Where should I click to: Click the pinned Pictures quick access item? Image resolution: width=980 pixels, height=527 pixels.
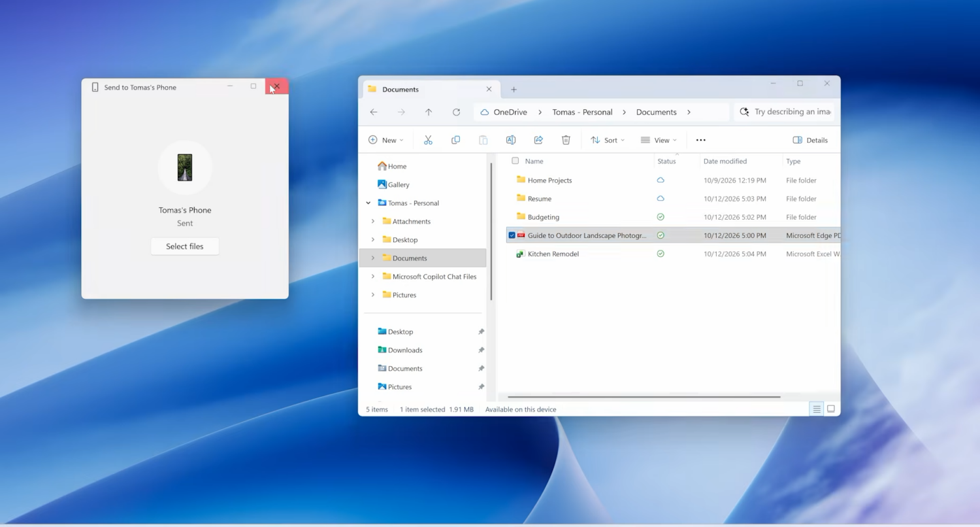tap(395, 386)
